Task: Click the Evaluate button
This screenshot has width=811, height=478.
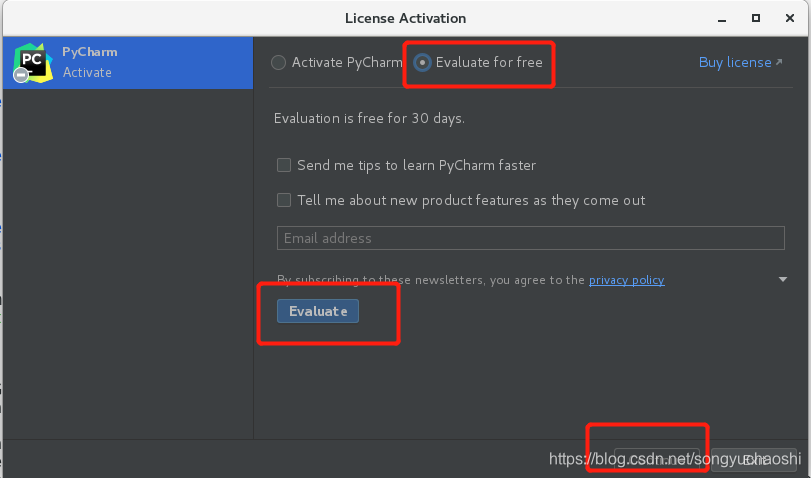Action: (318, 311)
